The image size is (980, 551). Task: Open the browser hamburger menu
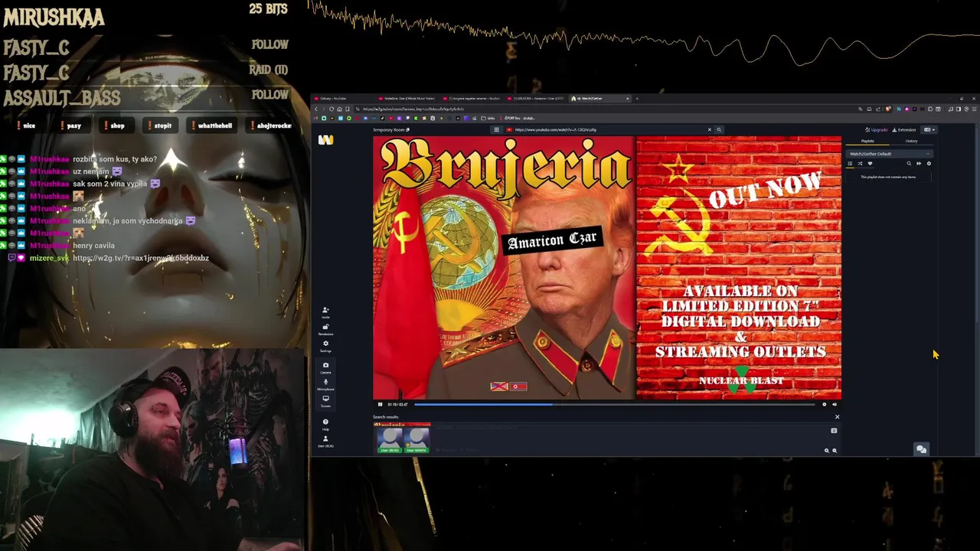[974, 109]
